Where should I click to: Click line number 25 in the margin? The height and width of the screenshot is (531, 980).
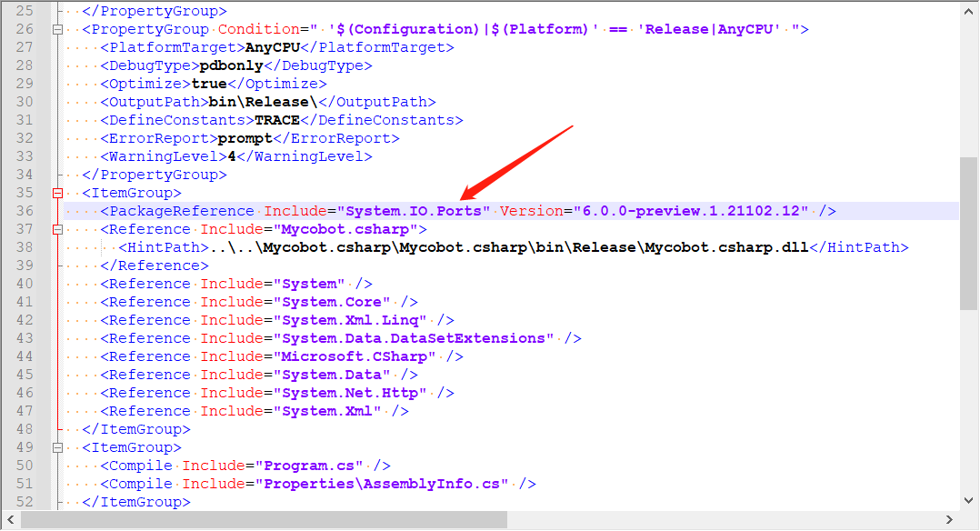click(x=25, y=11)
